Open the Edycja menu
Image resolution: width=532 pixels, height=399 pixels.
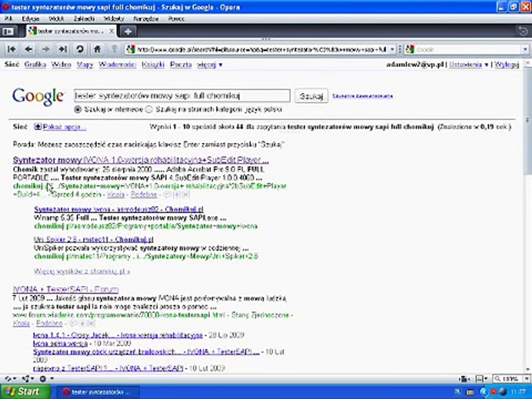click(x=30, y=18)
